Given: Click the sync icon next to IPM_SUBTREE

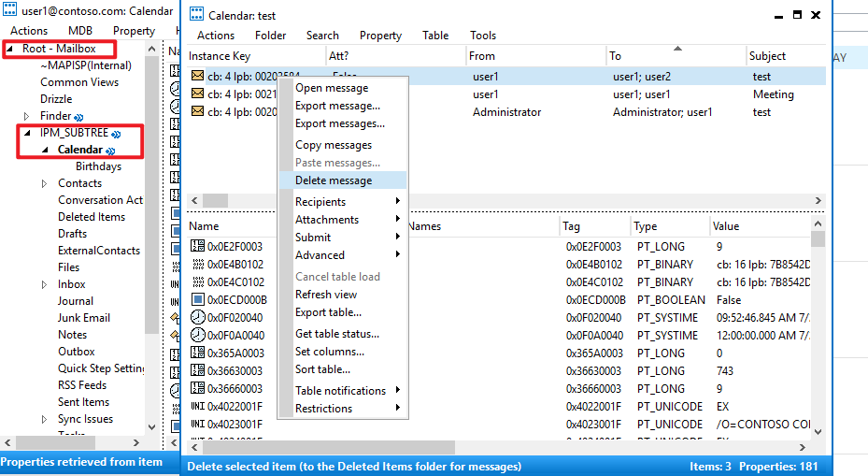Looking at the screenshot, I should (116, 134).
